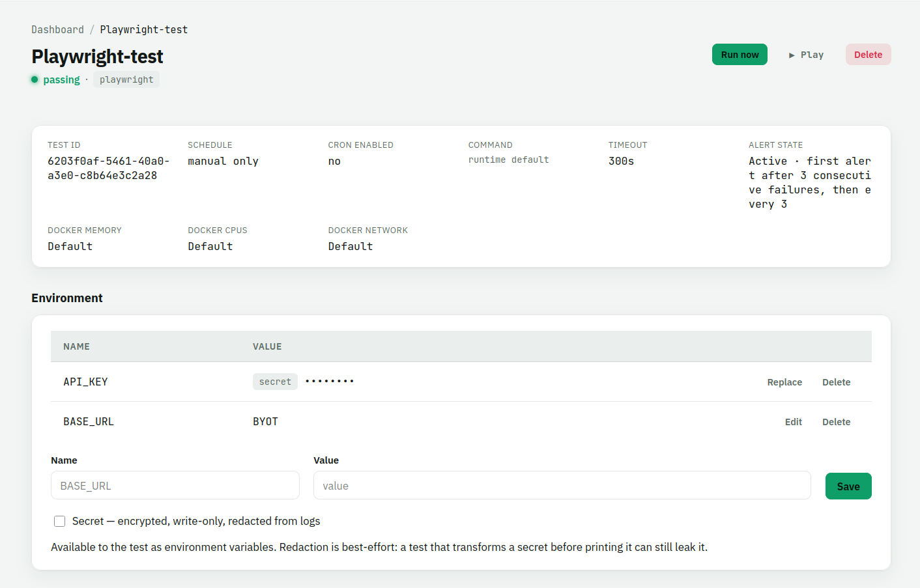Click the playwright tag badge

click(126, 79)
